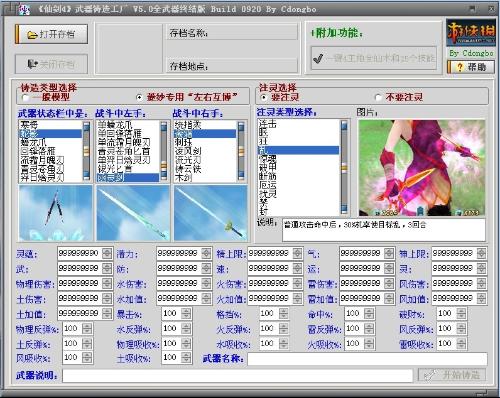Click the 潜力 value spinner arrows

click(206, 254)
